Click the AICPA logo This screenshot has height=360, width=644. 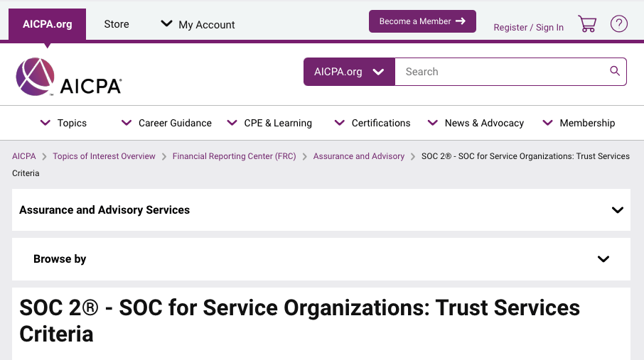tap(69, 77)
